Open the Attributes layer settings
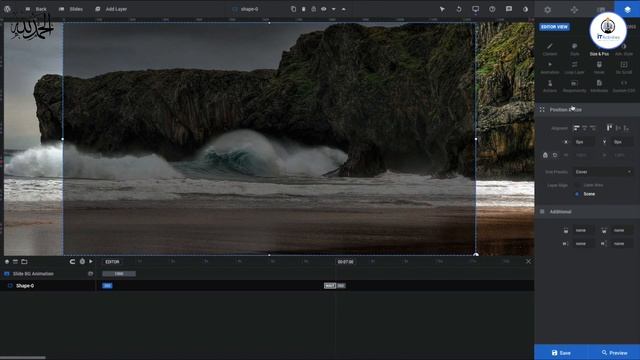Image resolution: width=640 pixels, height=360 pixels. tap(599, 86)
